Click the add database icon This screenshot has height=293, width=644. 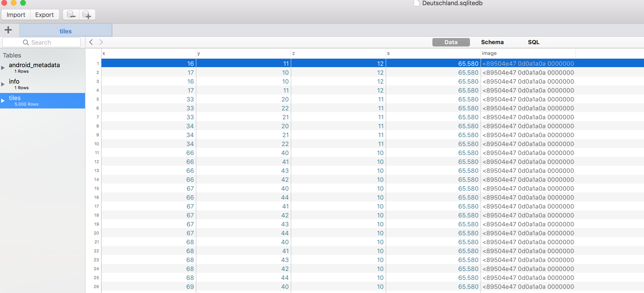pos(87,15)
